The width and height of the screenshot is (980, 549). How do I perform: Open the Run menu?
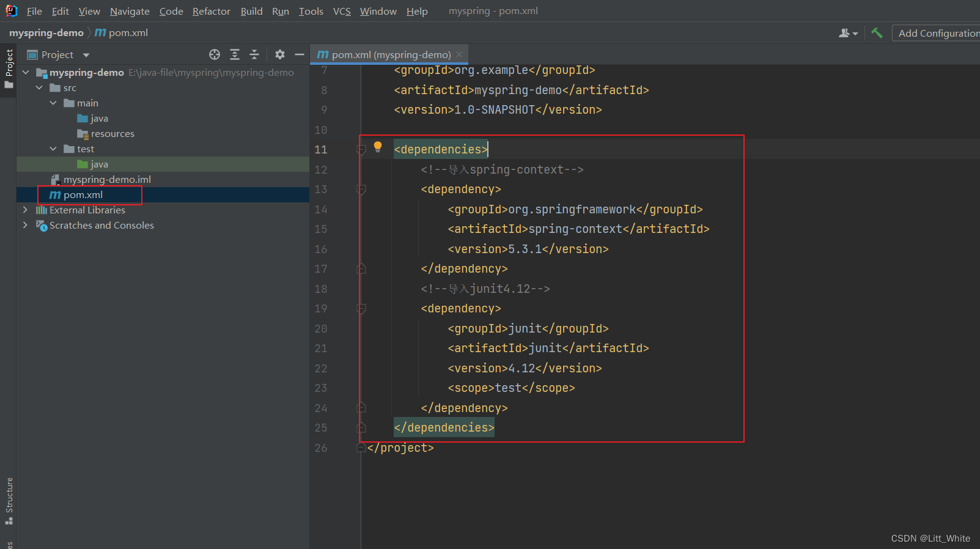point(281,11)
